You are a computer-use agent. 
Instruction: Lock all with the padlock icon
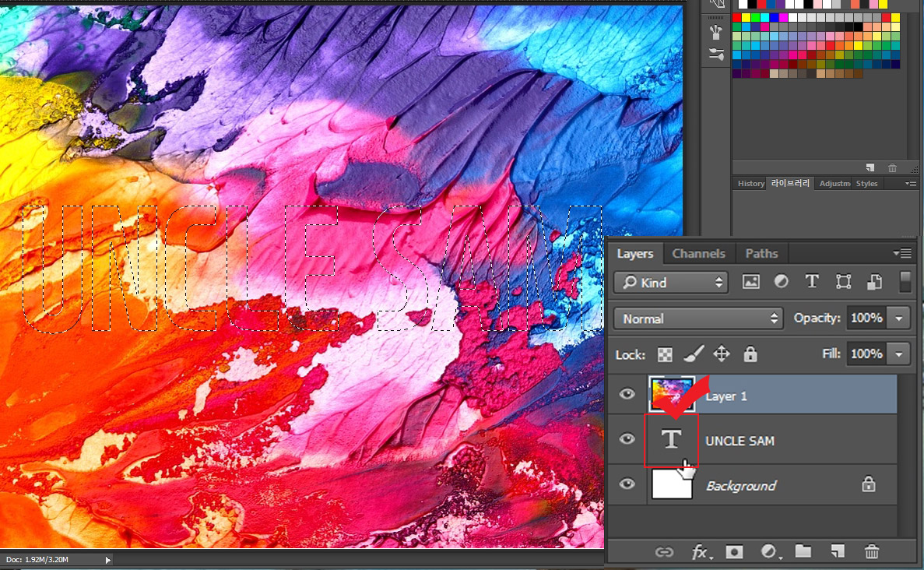pyautogui.click(x=750, y=354)
